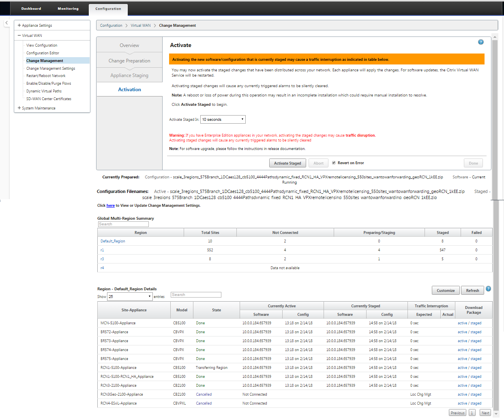Expand System Maintenance section
Viewport: 504px width, 420px height.
(x=19, y=108)
